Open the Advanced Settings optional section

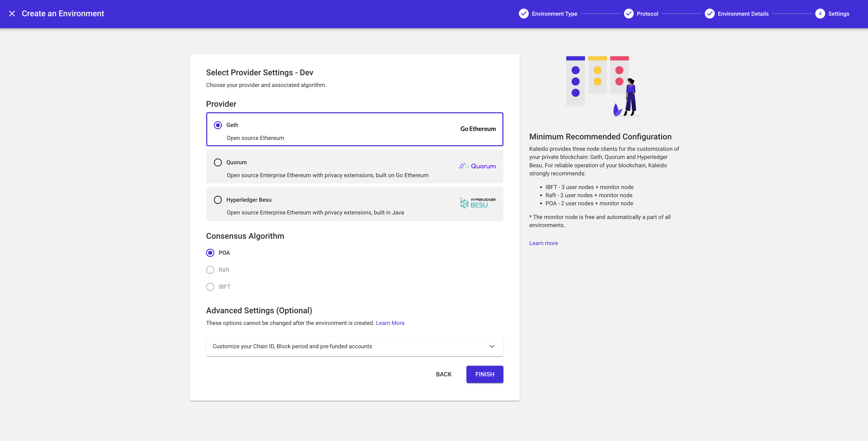tap(354, 346)
